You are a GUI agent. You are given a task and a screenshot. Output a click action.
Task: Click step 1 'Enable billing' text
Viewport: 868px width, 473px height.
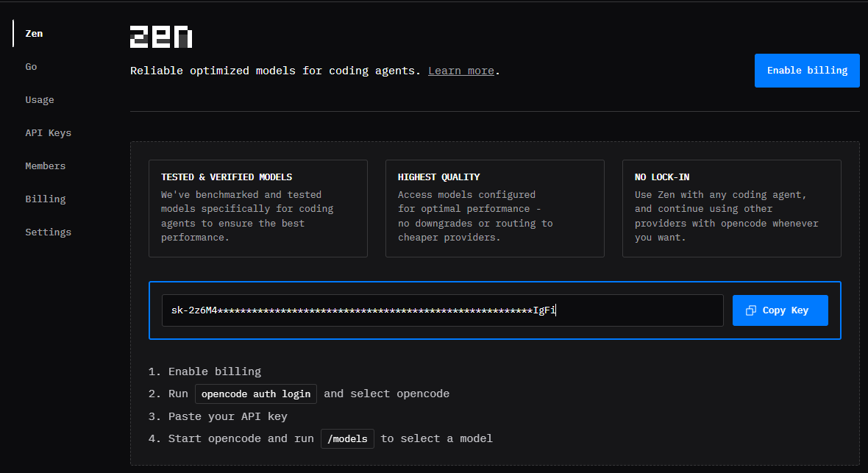[x=215, y=371]
